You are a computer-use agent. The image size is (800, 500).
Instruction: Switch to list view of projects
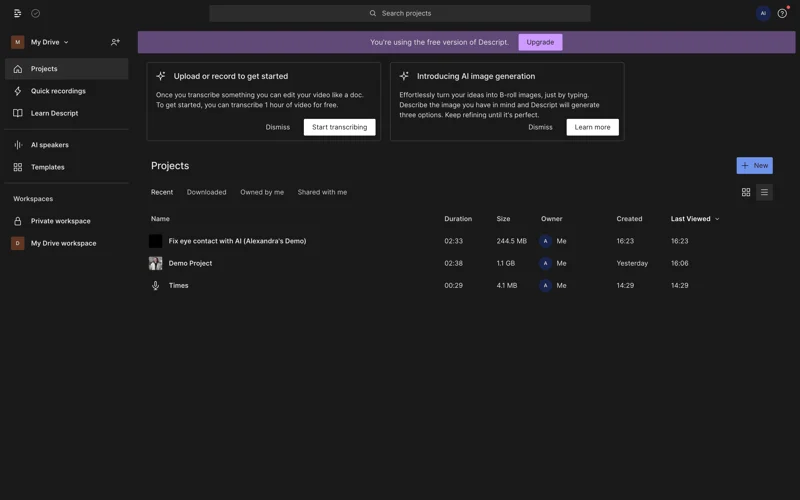pos(764,192)
